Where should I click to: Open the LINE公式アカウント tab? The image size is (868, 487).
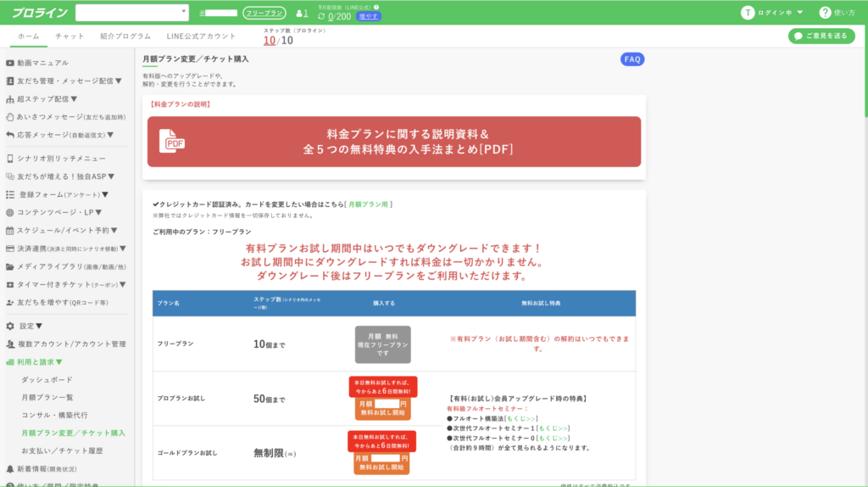coord(201,36)
